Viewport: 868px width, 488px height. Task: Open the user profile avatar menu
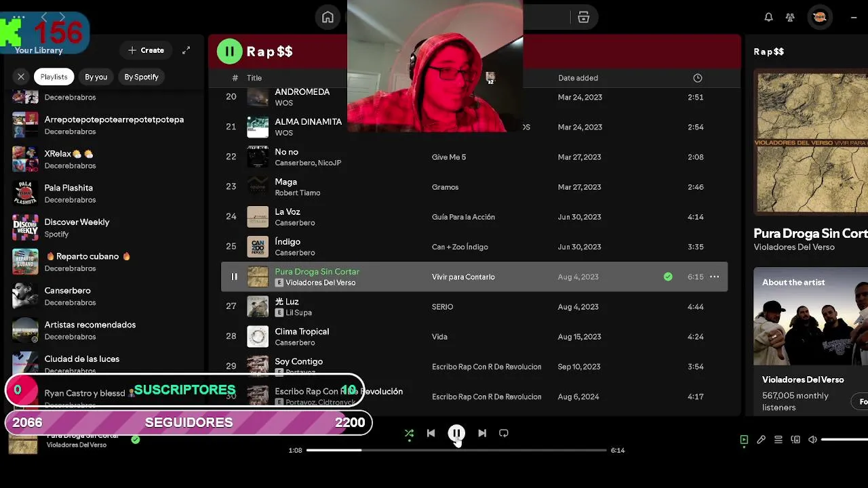point(819,18)
